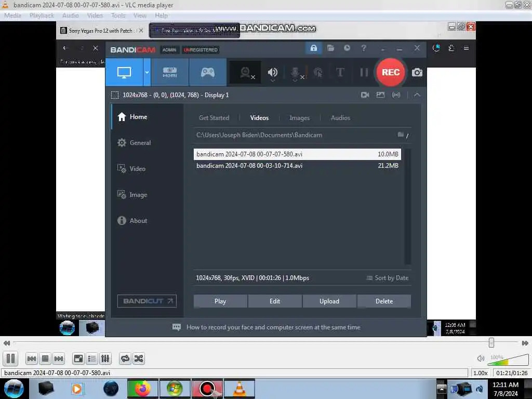Select the HDMI device recording mode

pyautogui.click(x=170, y=72)
